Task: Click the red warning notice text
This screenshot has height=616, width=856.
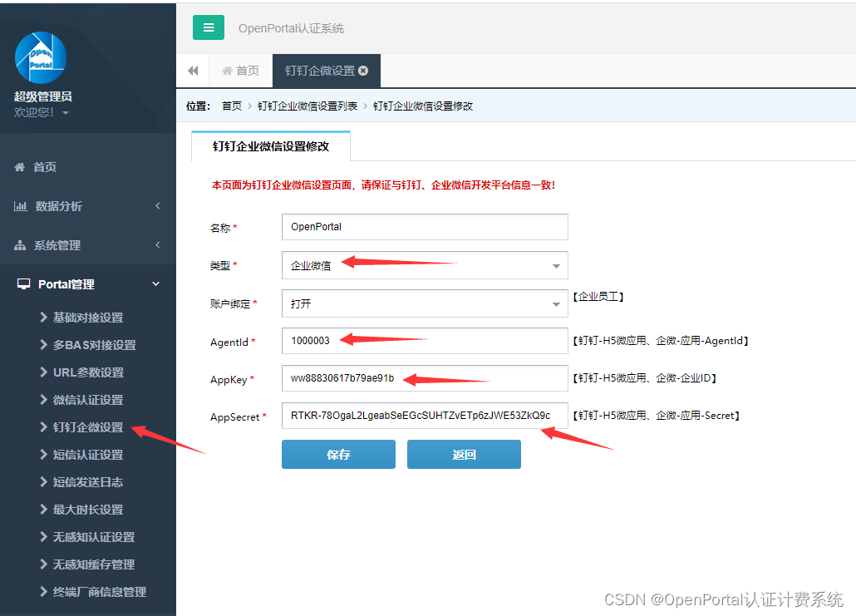Action: click(x=383, y=185)
